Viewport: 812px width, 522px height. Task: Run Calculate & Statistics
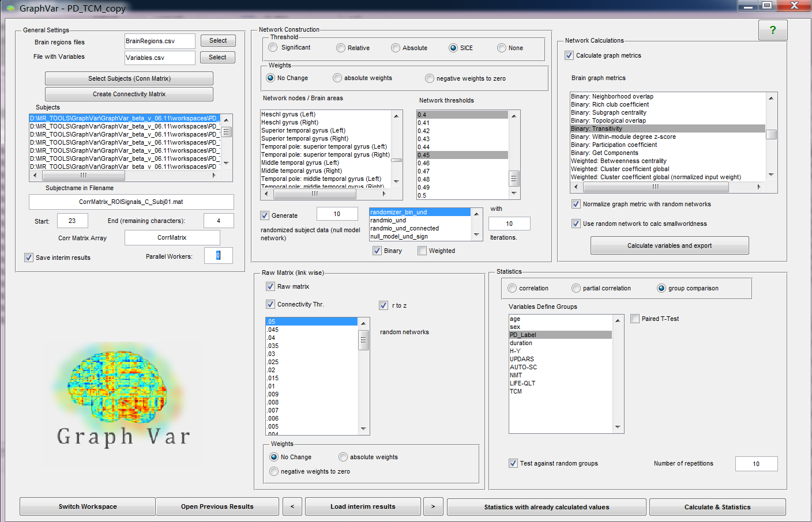tap(717, 506)
